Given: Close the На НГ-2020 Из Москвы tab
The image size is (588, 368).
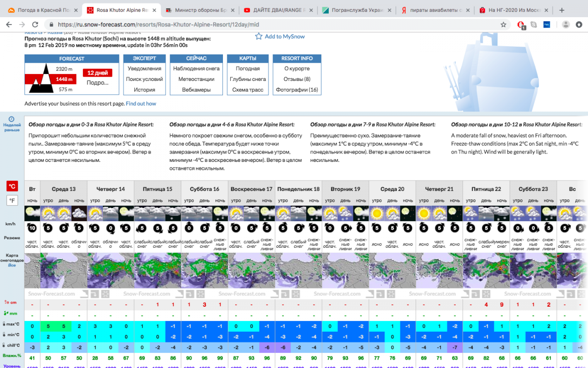Looking at the screenshot, I should [x=546, y=10].
